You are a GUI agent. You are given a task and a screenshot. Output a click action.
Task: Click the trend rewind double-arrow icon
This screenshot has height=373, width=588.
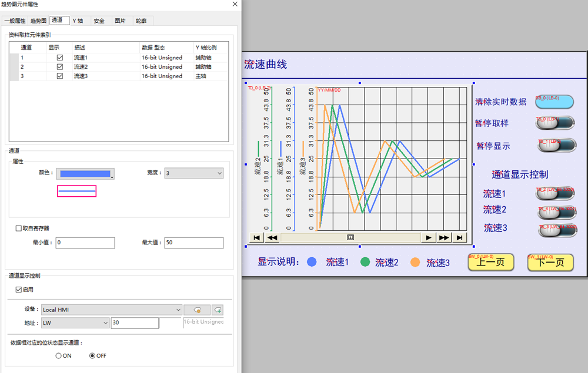(x=272, y=237)
